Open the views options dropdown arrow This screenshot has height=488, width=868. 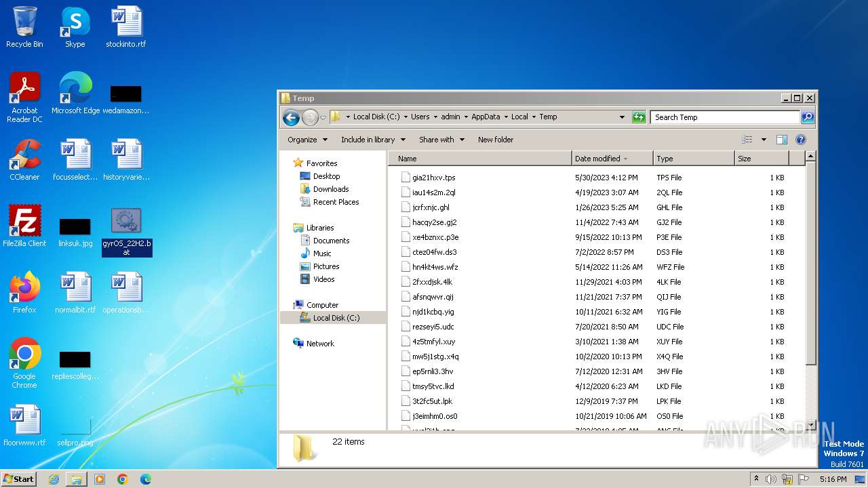point(764,140)
